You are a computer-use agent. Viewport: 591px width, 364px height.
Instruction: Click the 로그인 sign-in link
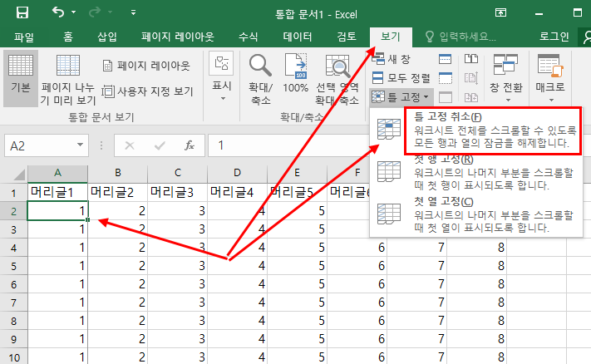click(x=554, y=37)
